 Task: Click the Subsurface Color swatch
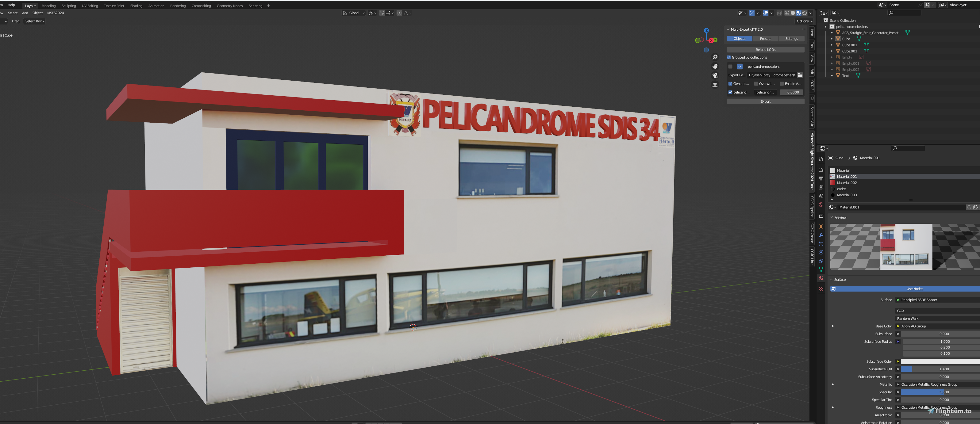coord(940,362)
